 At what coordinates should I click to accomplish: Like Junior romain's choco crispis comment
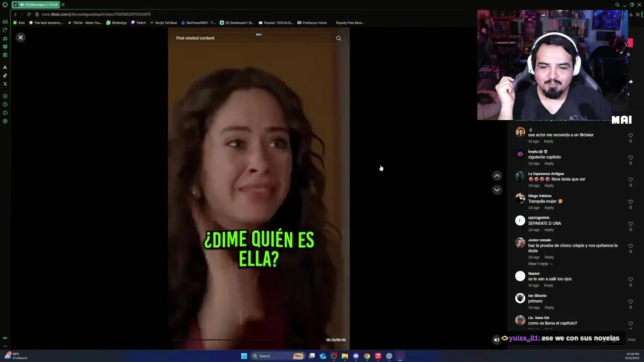(630, 246)
